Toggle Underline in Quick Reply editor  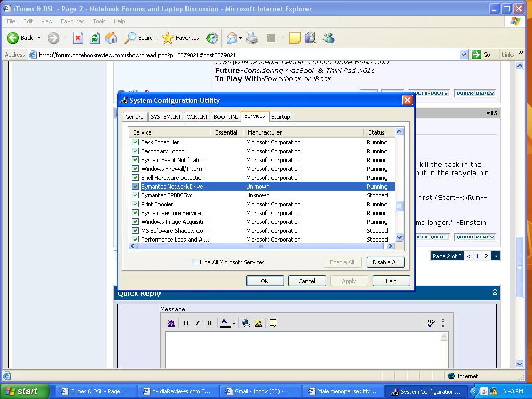[x=209, y=323]
